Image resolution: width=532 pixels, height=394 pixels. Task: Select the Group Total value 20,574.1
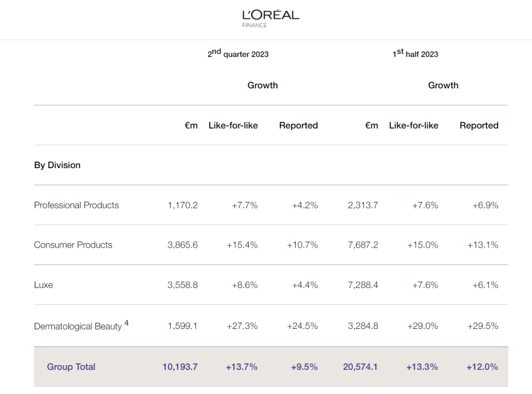coord(361,367)
